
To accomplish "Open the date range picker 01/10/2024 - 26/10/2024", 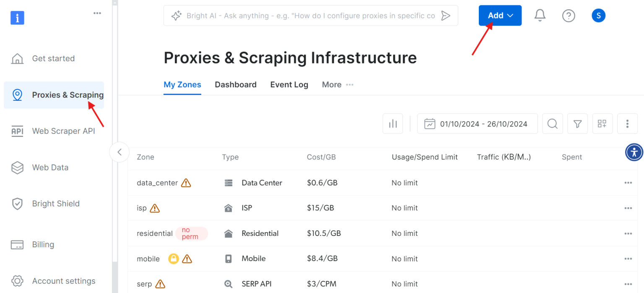I will coord(477,124).
